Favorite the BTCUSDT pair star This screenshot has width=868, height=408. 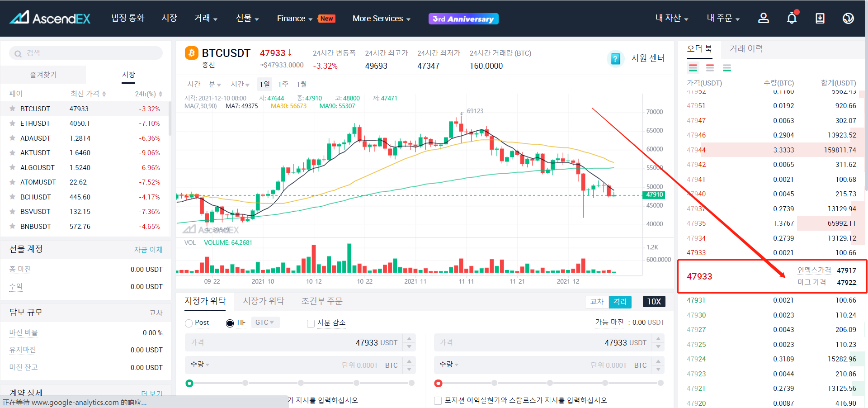point(13,109)
